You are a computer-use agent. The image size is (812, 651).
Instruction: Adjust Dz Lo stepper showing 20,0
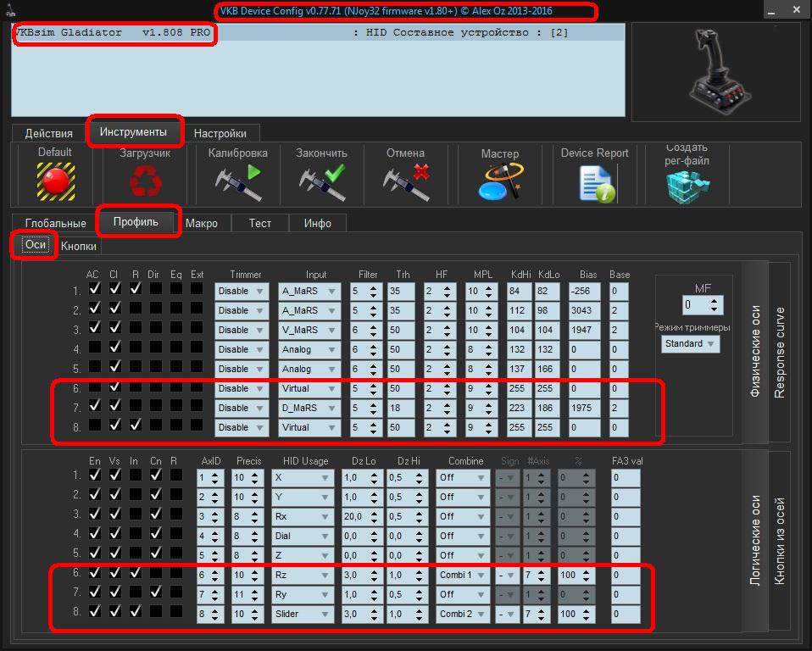pyautogui.click(x=375, y=516)
